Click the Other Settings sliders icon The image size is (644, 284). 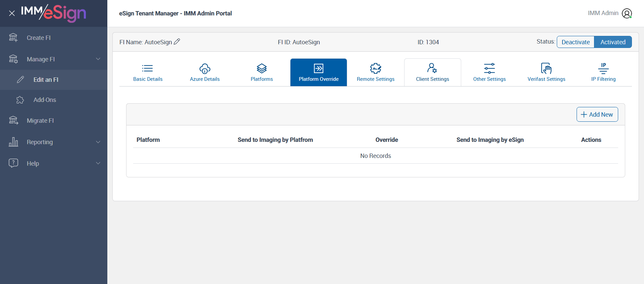point(489,68)
